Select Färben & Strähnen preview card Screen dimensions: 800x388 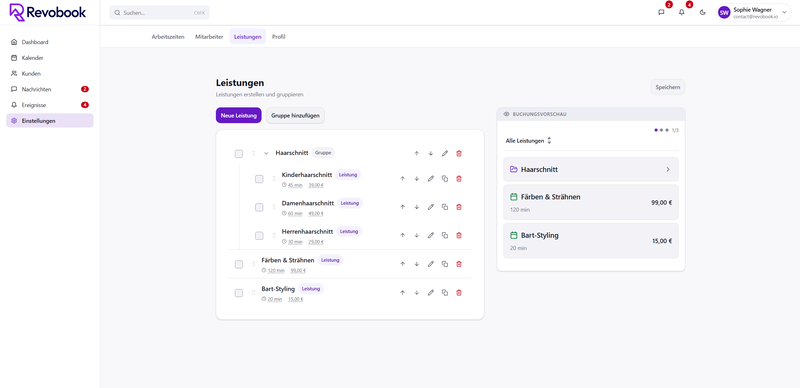pyautogui.click(x=591, y=202)
